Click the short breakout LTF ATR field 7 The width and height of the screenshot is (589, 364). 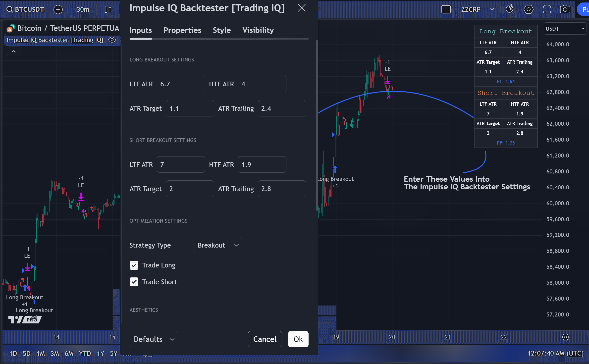click(x=181, y=164)
